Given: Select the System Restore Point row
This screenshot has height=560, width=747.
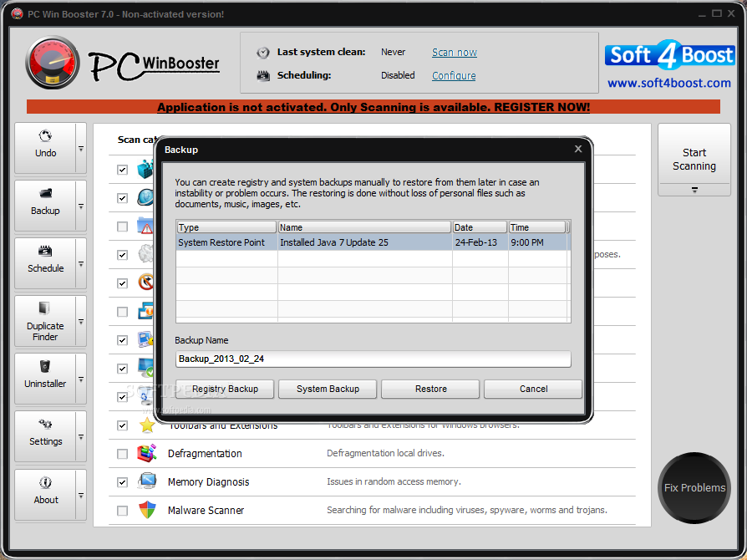Looking at the screenshot, I should pos(373,242).
